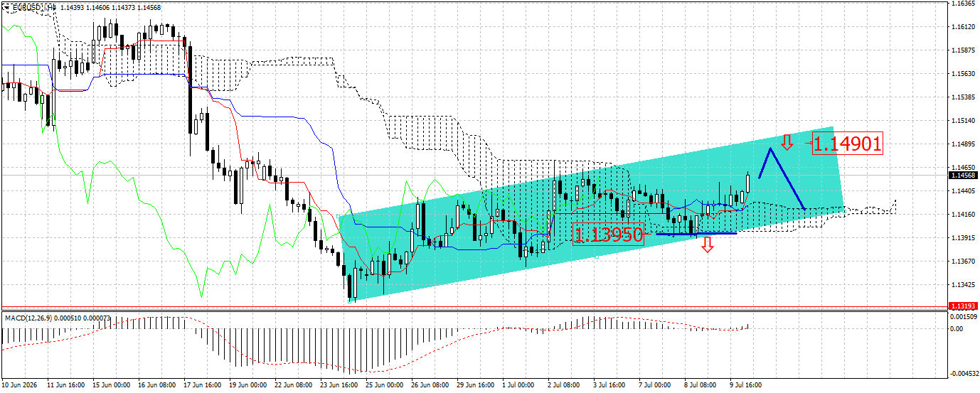Click the 1.15385 price axis value

pos(964,97)
